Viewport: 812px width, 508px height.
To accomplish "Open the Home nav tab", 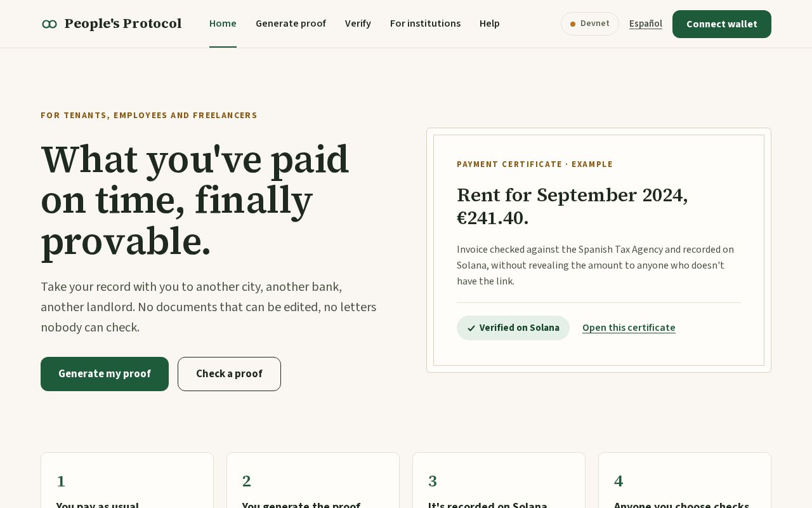I will [223, 23].
